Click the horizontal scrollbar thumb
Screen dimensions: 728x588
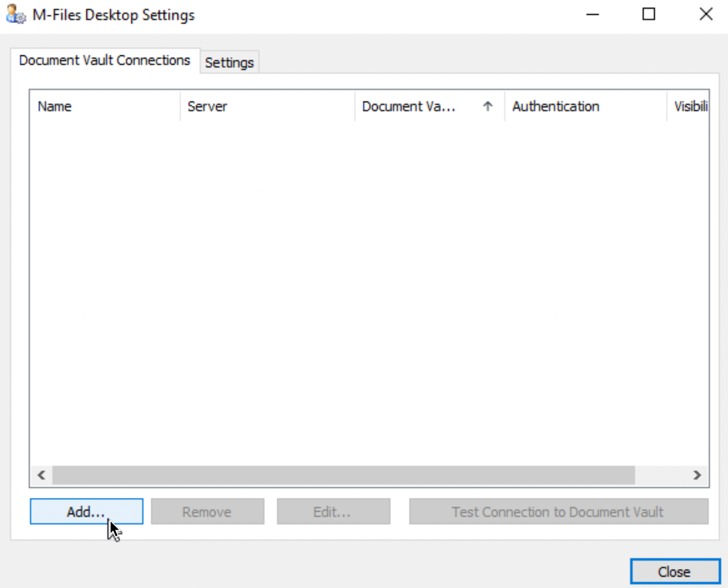coord(343,475)
